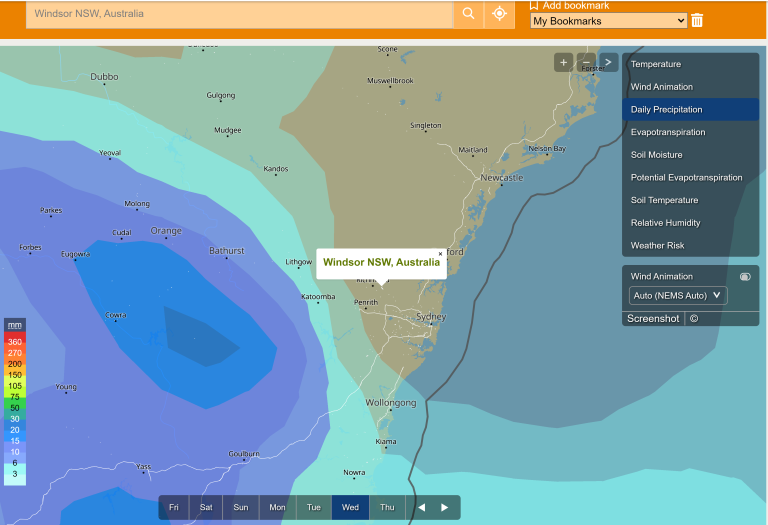Click the Goulburn label on map
768x525 pixels.
(244, 454)
